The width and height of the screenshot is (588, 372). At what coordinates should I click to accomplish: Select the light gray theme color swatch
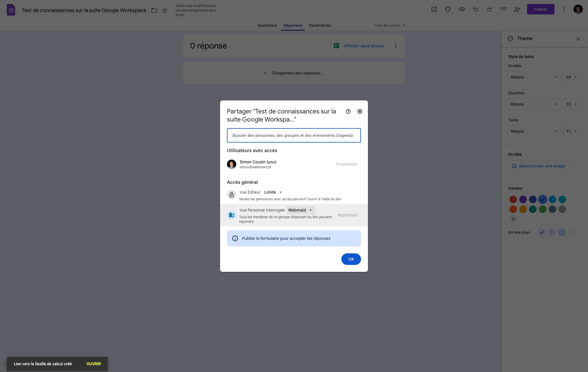[562, 209]
